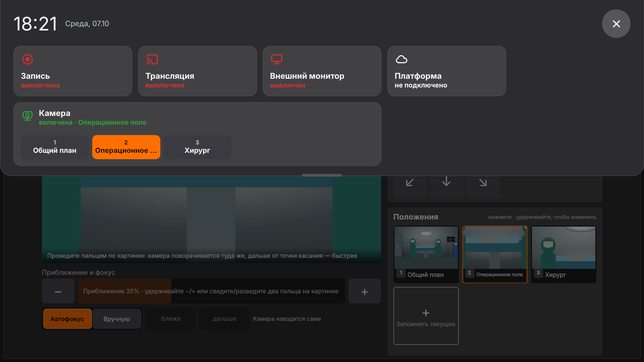
Task: Click the дальше focus button
Action: coord(224,319)
